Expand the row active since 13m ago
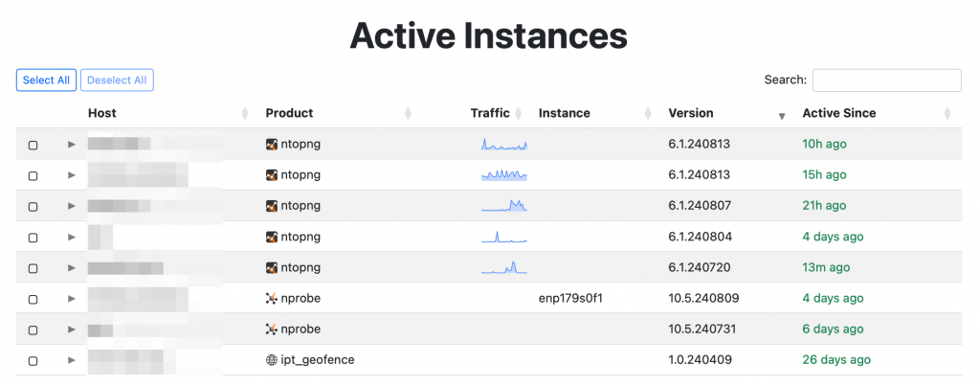 (x=72, y=267)
